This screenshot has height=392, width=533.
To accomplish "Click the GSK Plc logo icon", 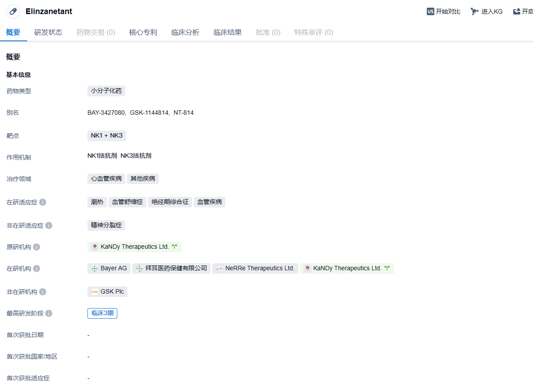I will 94,292.
